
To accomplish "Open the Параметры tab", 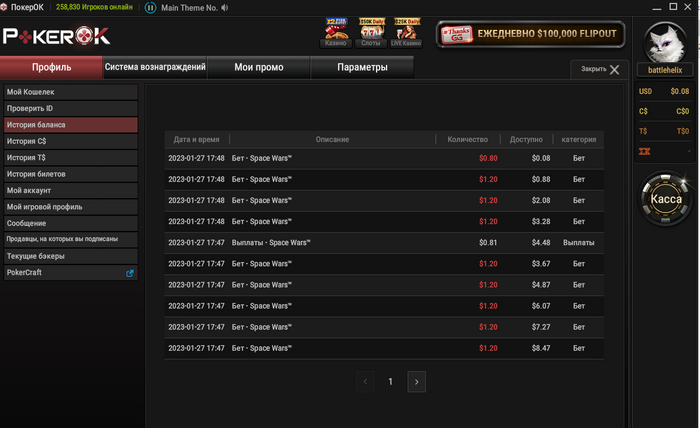I will (x=362, y=67).
